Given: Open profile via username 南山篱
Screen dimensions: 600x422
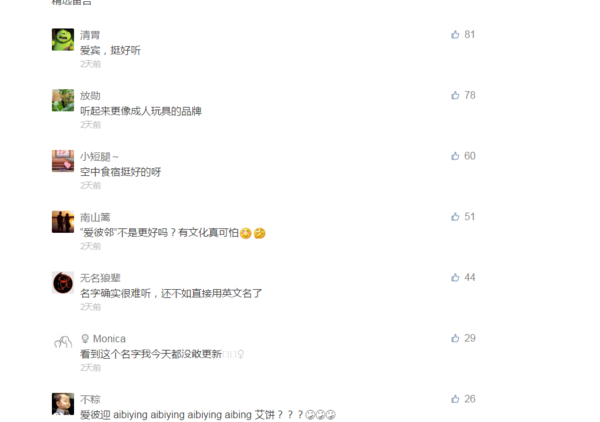Looking at the screenshot, I should click(x=95, y=217).
